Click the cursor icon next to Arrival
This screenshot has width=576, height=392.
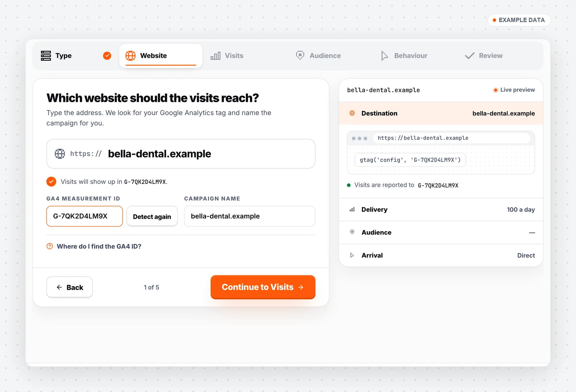point(352,255)
